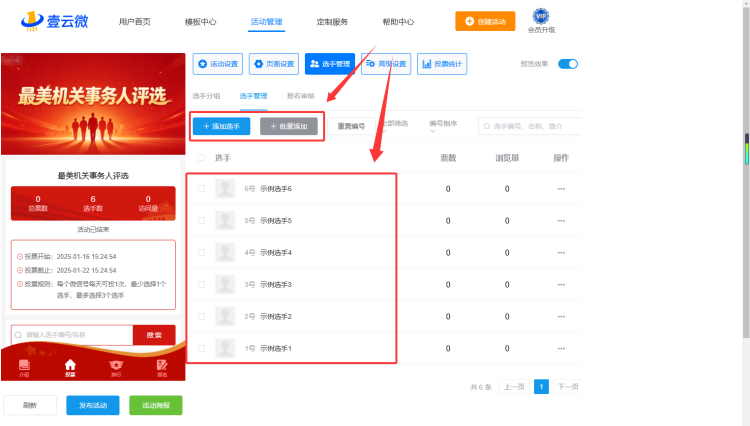Open more actions for 示例选手6
The height and width of the screenshot is (426, 750).
click(x=561, y=189)
